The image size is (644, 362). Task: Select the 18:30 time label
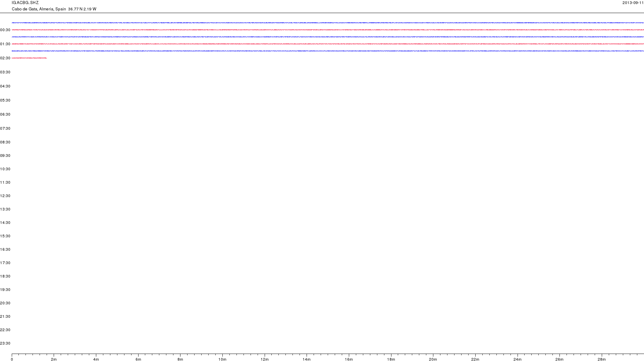(x=5, y=277)
